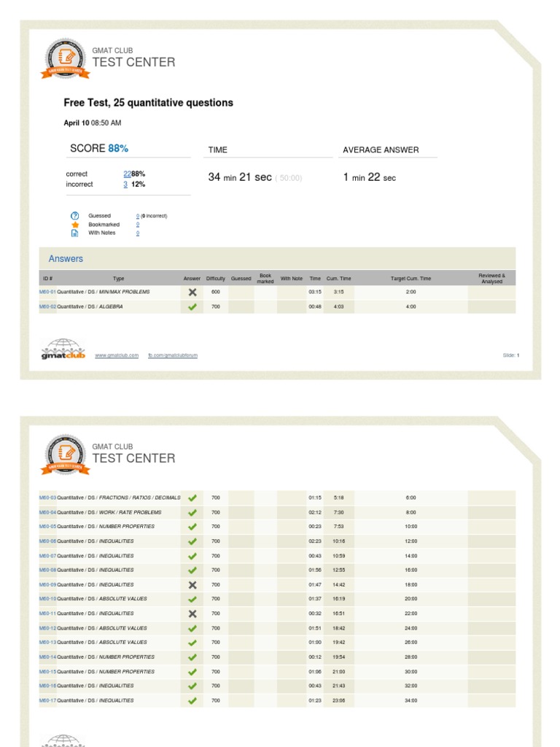The width and height of the screenshot is (560, 747).
Task: Click the green check mark for M60-15
Action: pyautogui.click(x=192, y=672)
